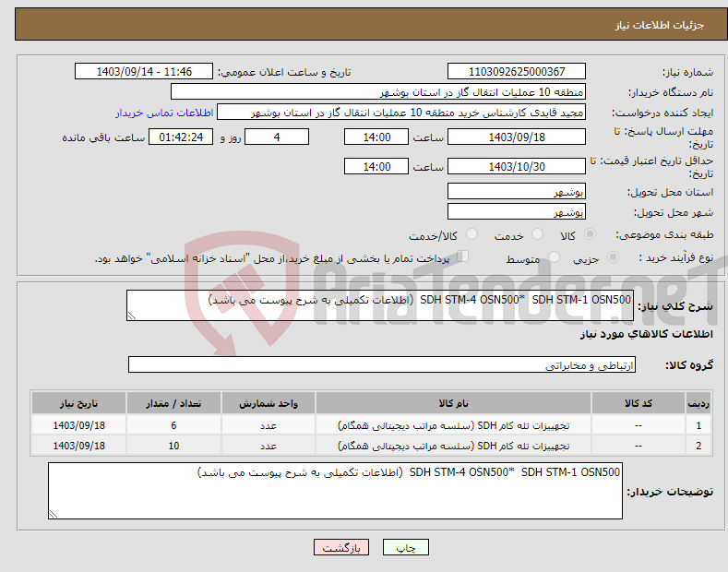Click the price validity date 1403/10/30 field

(517, 166)
